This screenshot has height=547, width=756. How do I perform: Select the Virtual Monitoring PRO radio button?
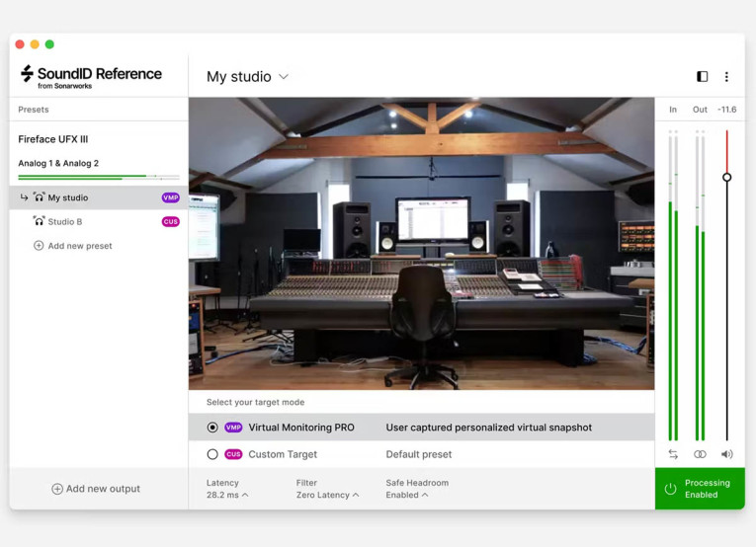tap(212, 428)
